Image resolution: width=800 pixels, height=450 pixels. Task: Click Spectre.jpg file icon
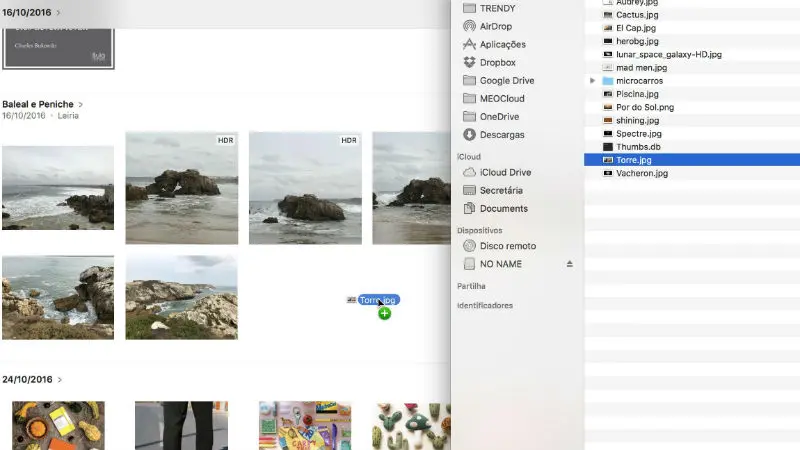tap(607, 134)
